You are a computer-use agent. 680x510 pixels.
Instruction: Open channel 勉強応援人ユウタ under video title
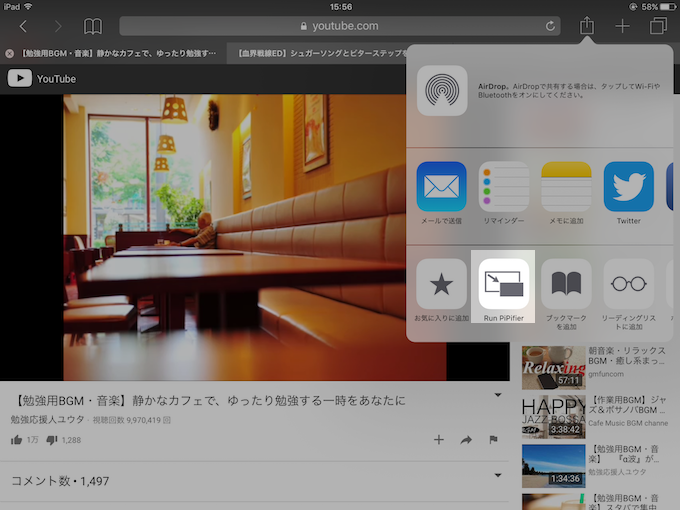coord(47,419)
